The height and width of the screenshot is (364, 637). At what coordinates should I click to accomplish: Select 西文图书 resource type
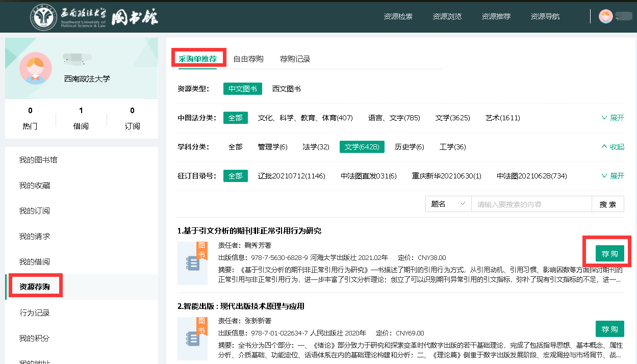tap(286, 89)
